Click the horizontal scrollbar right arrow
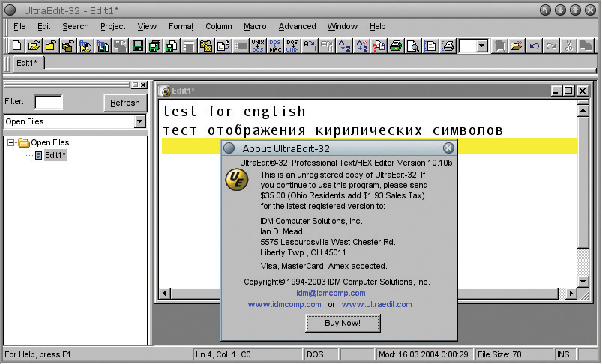Image resolution: width=602 pixels, height=364 pixels. coord(571,294)
